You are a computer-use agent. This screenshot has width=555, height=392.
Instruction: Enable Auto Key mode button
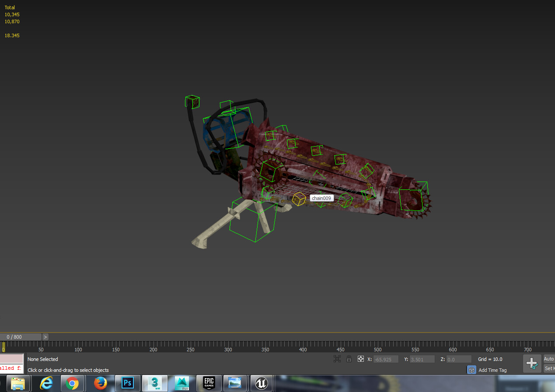tap(548, 359)
